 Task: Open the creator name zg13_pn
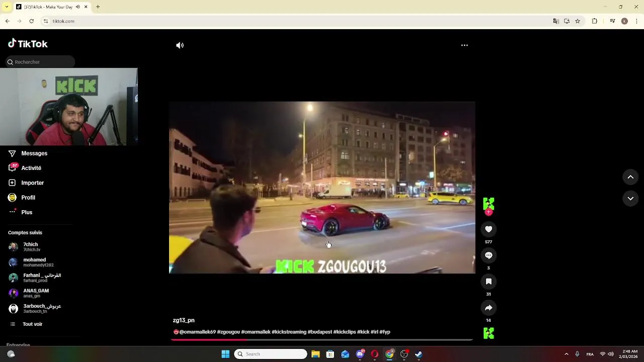point(184,320)
